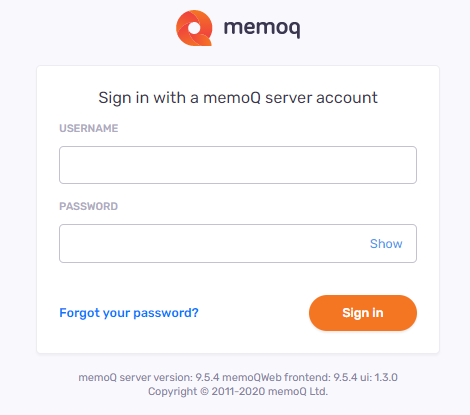
Task: Click the PASSWORD field label
Action: pos(89,206)
